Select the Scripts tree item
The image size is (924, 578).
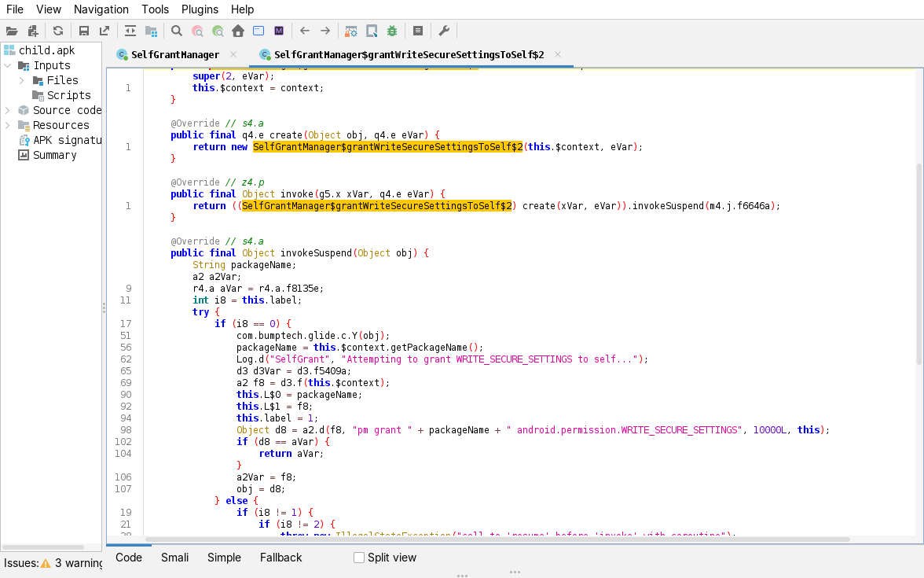tap(69, 96)
